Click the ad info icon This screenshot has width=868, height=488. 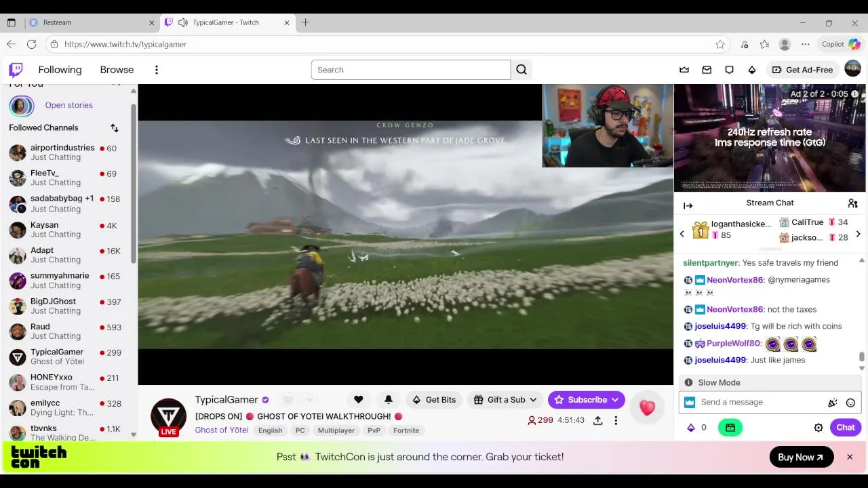pos(855,94)
